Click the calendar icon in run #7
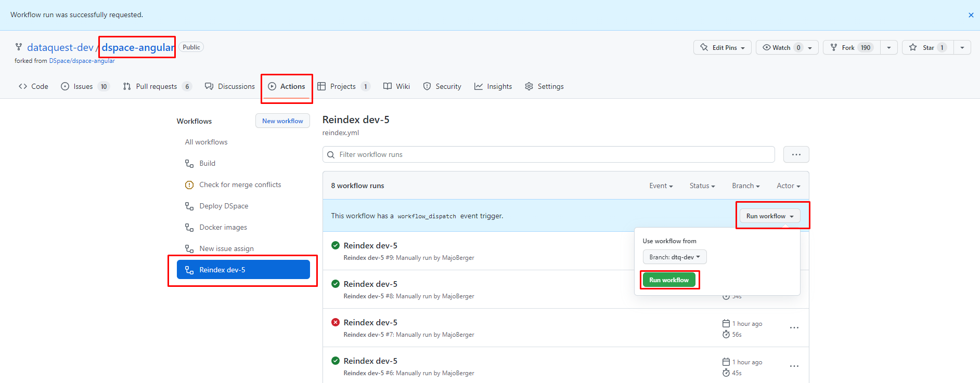Viewport: 980px width, 383px height. (726, 323)
